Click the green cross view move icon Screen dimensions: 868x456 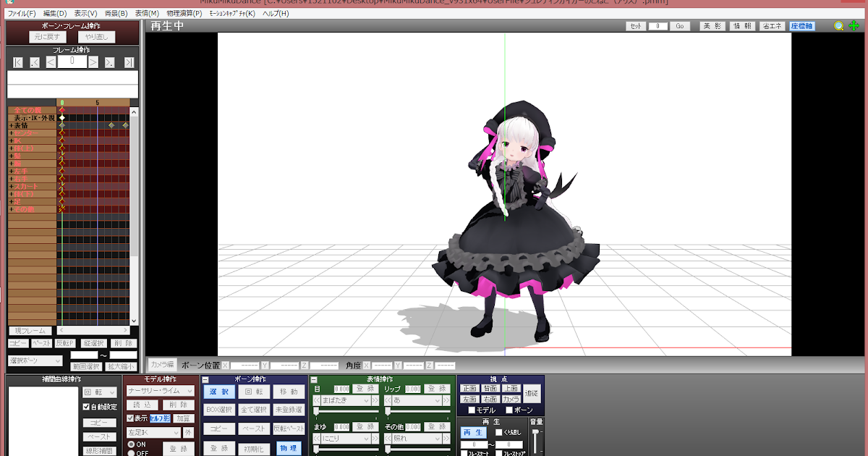pos(854,26)
